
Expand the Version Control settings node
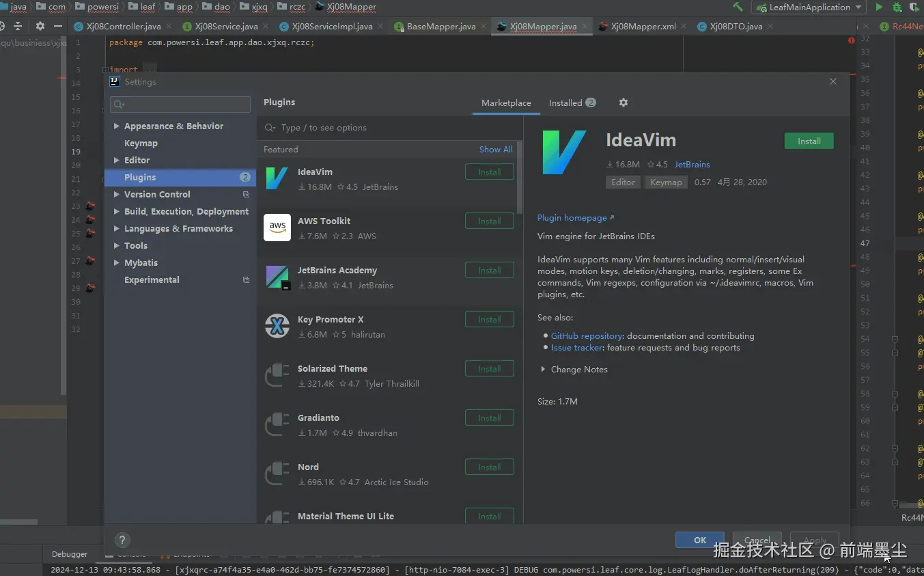(x=117, y=195)
